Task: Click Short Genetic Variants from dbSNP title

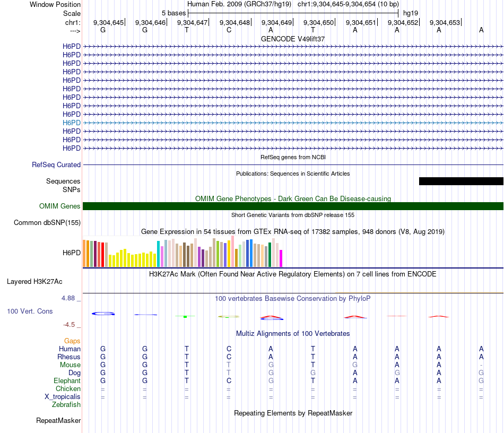Action: (293, 215)
